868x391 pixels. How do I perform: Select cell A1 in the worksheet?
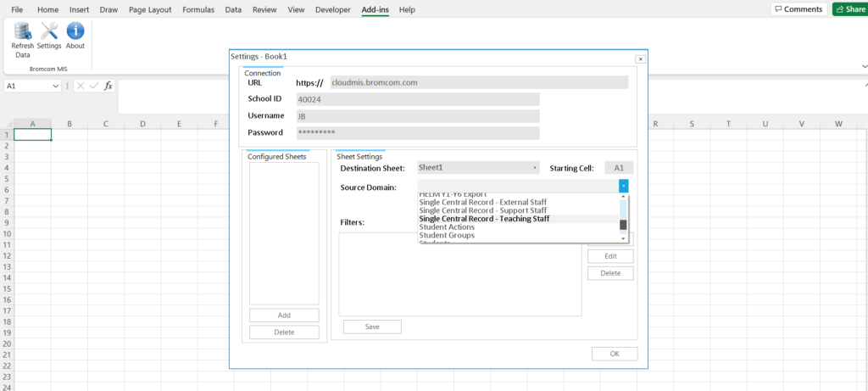coord(33,135)
